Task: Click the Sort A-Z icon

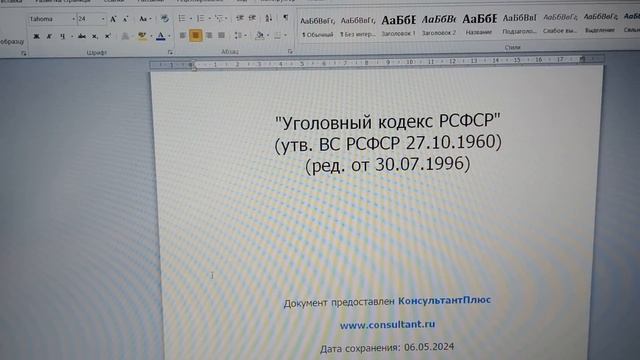Action: point(269,18)
